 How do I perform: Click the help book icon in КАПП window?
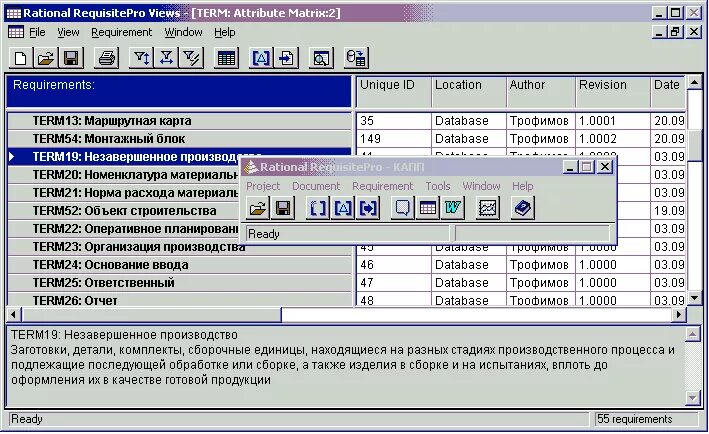pyautogui.click(x=523, y=208)
